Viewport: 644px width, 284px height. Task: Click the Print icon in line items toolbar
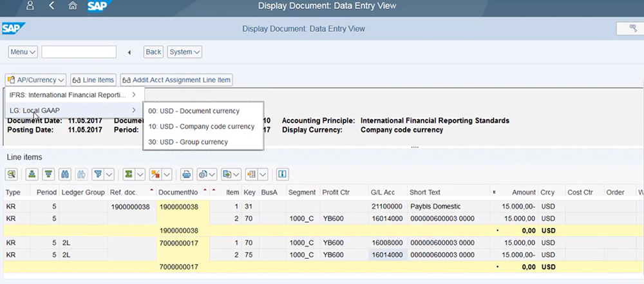(186, 174)
